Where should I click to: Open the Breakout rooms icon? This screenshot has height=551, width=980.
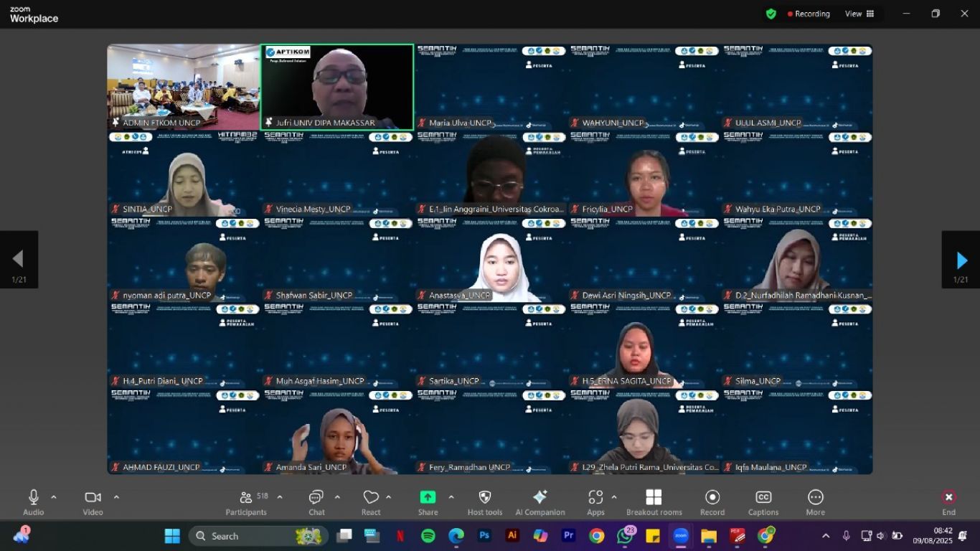point(654,498)
